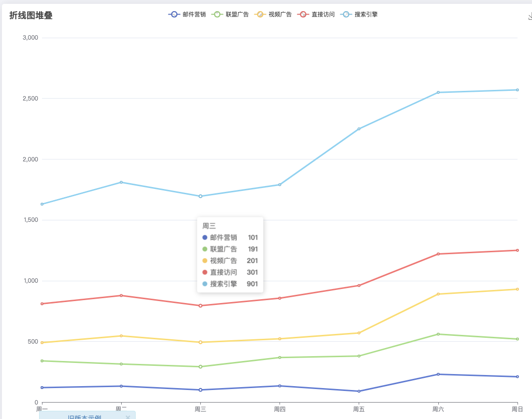The height and width of the screenshot is (419, 532).
Task: Select the 邮件营销 peak point at 周六
Action: (437, 374)
